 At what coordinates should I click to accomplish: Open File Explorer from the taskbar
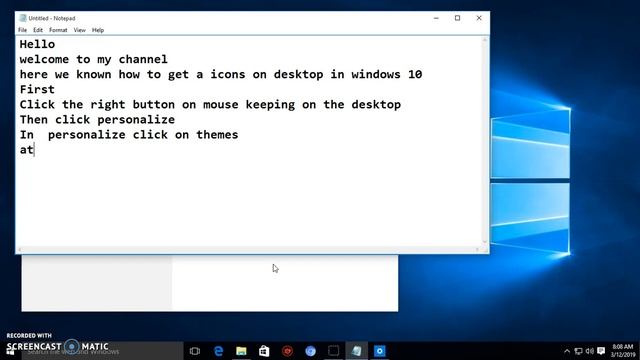tap(241, 351)
